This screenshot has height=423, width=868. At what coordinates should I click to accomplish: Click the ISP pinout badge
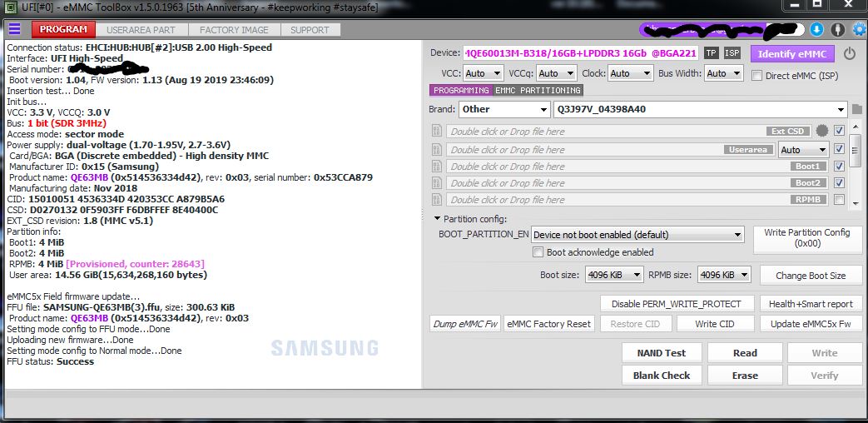point(732,53)
